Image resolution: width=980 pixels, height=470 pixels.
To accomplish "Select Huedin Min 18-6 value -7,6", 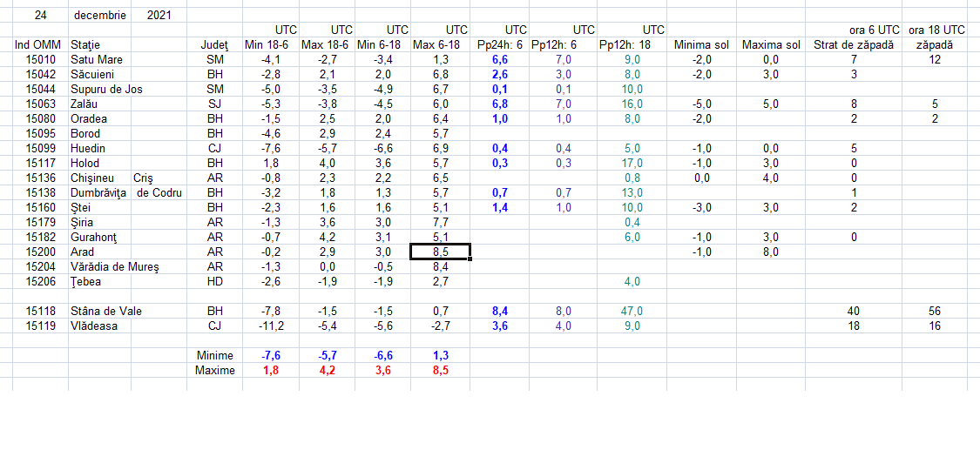I will click(271, 149).
